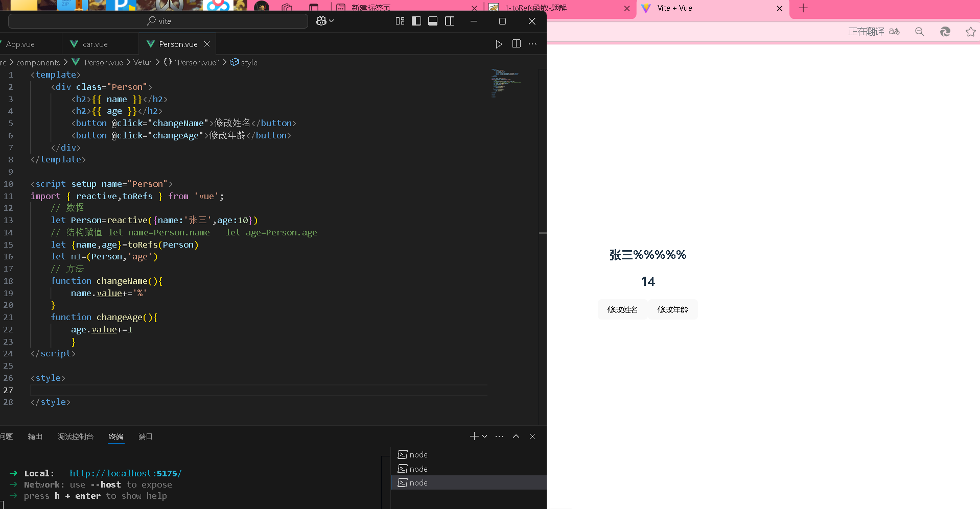The height and width of the screenshot is (509, 980).
Task: Close the 新建标签页 browser tab
Action: (x=474, y=8)
